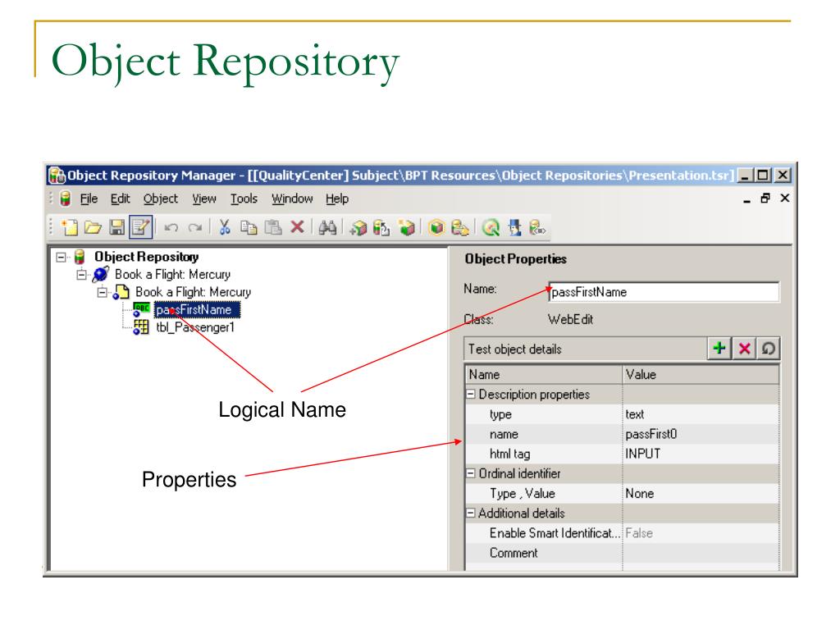Image resolution: width=840 pixels, height=630 pixels.
Task: Open the Object menu
Action: [x=160, y=199]
